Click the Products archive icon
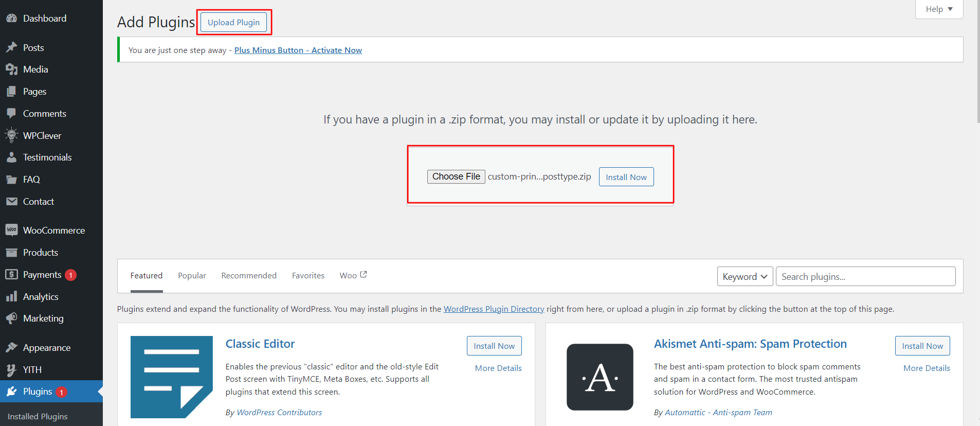The width and height of the screenshot is (980, 426). coord(11,253)
